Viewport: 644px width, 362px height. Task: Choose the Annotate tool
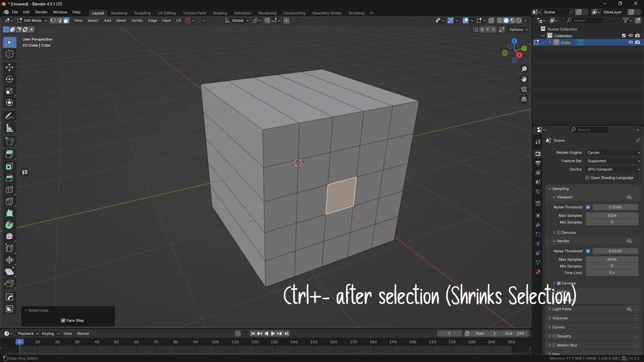9,116
